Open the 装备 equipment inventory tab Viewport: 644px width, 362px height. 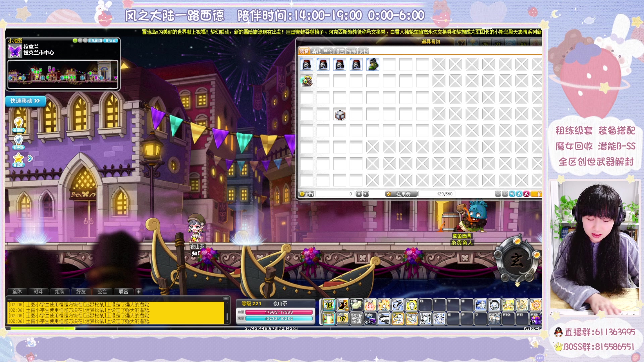tap(304, 51)
